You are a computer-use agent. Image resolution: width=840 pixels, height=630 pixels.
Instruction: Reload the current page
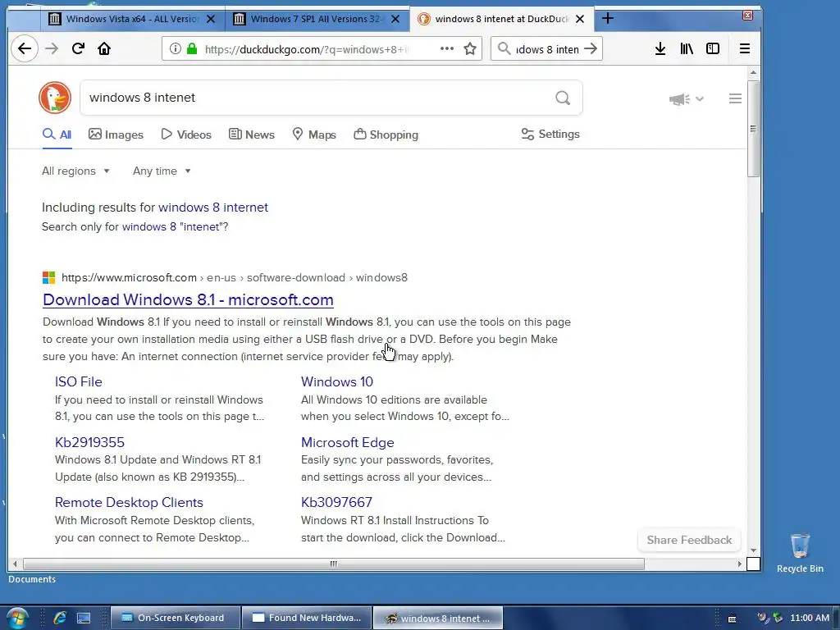78,48
